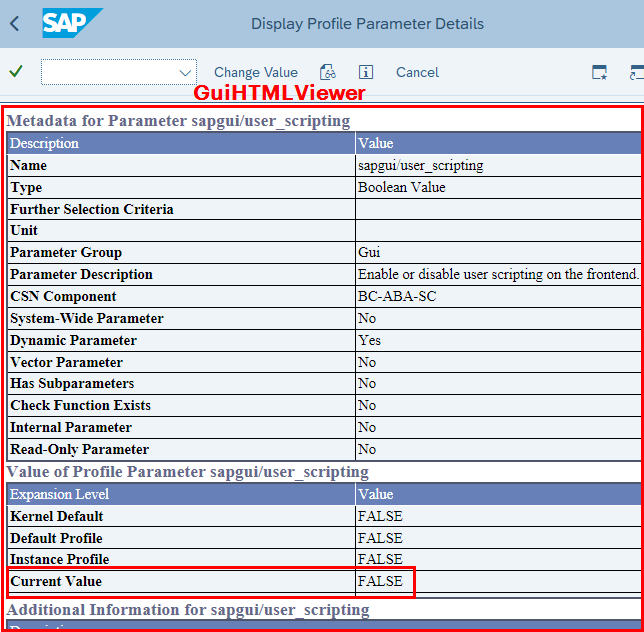644x632 pixels.
Task: Click the Parameter Description label
Action: [81, 274]
